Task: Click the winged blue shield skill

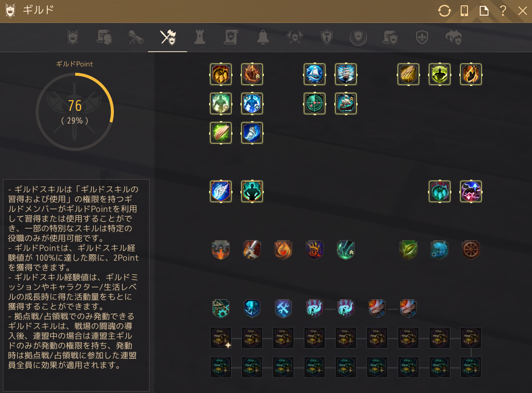Action: (x=221, y=191)
